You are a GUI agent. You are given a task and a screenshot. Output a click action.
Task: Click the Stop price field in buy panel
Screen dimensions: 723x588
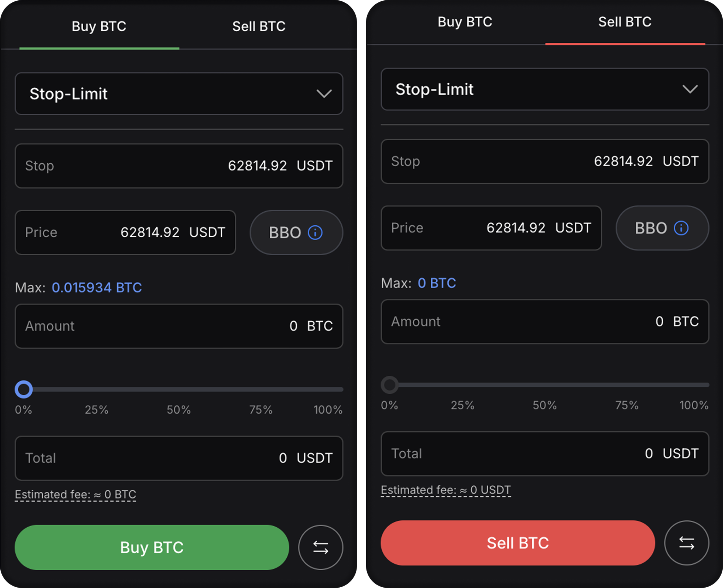179,165
